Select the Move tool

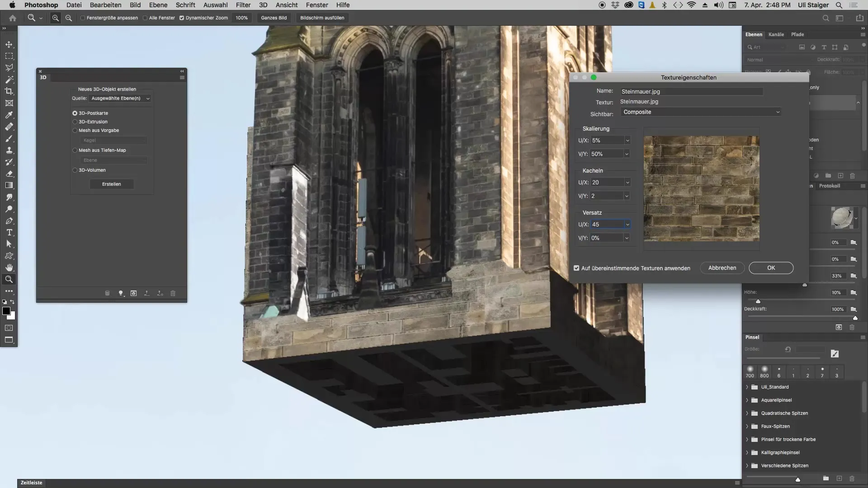pos(9,44)
